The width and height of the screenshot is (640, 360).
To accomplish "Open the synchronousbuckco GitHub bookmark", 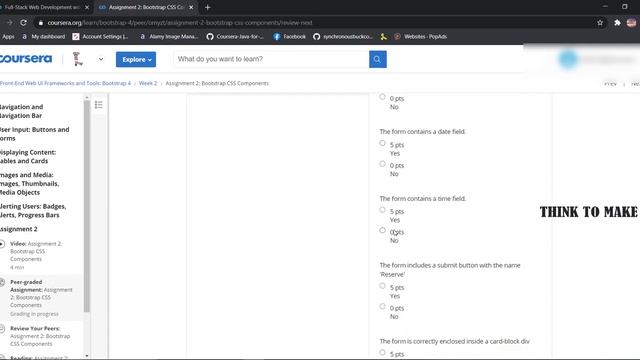I will click(x=343, y=37).
